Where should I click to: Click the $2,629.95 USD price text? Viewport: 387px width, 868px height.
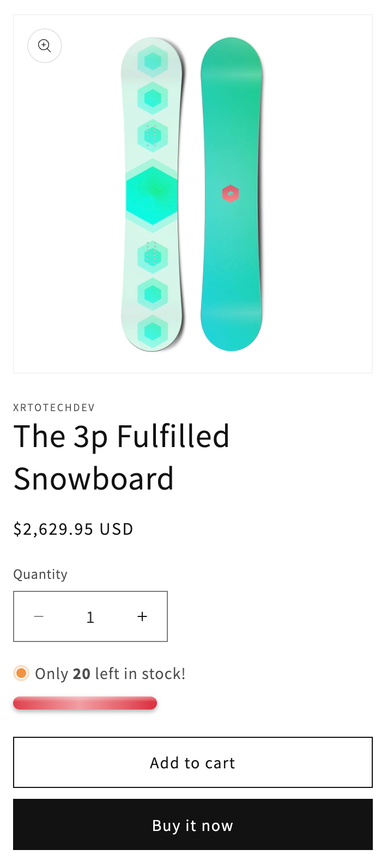pyautogui.click(x=74, y=529)
